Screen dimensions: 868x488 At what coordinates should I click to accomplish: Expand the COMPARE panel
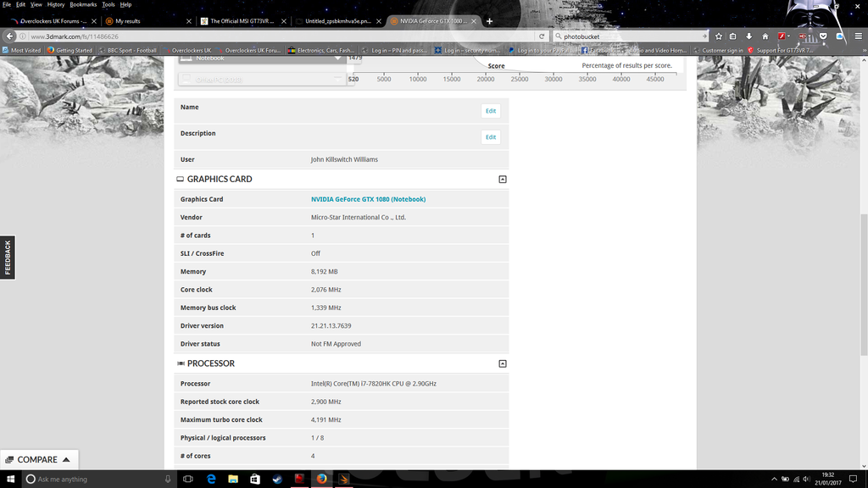coord(39,459)
